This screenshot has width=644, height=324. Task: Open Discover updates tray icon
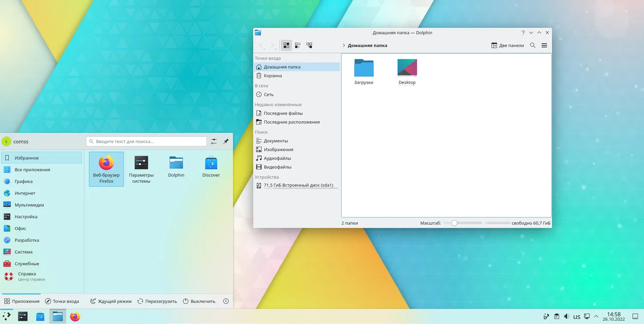[546, 317]
